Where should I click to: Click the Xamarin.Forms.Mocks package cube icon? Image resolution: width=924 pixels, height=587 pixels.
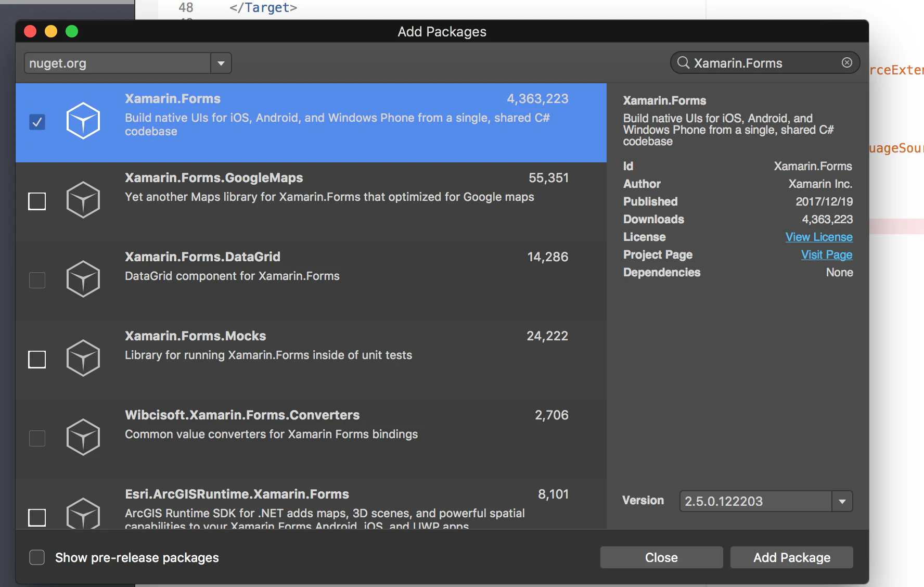(x=83, y=358)
